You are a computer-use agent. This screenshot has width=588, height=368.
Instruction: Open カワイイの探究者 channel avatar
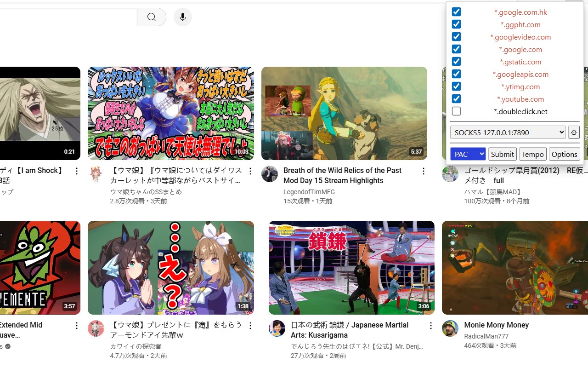[x=96, y=328]
